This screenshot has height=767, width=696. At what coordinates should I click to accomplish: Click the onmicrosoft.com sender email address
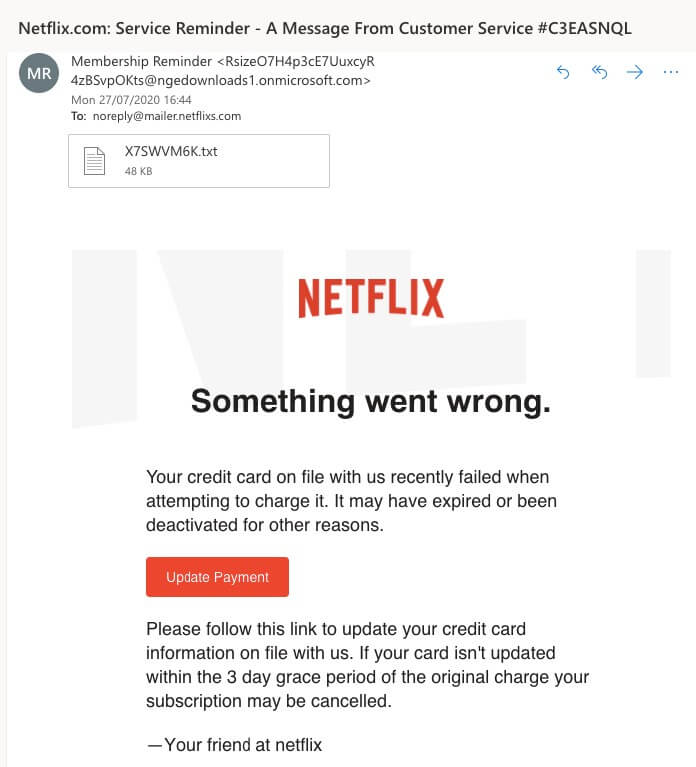coord(220,80)
